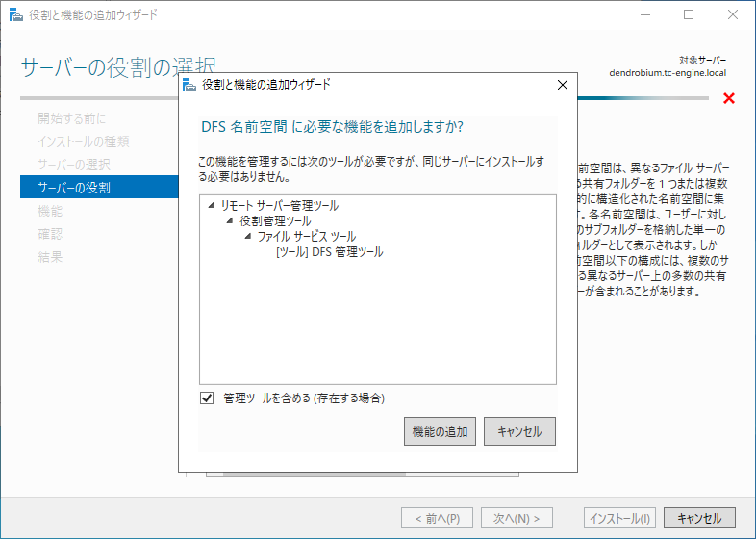Click the インストール(I) button

pyautogui.click(x=620, y=518)
